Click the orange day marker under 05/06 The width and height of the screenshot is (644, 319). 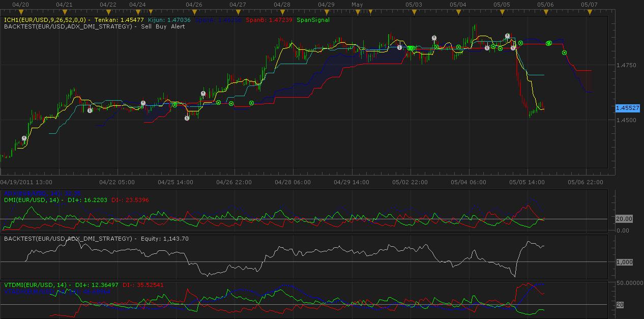coord(546,11)
